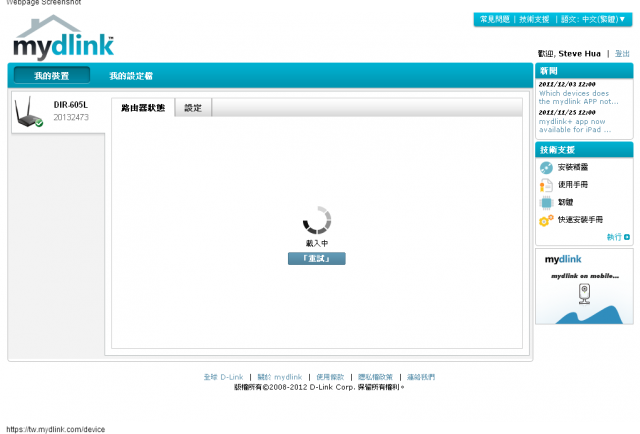Click the arrow icon beside 執行
The width and height of the screenshot is (640, 434).
(627, 237)
